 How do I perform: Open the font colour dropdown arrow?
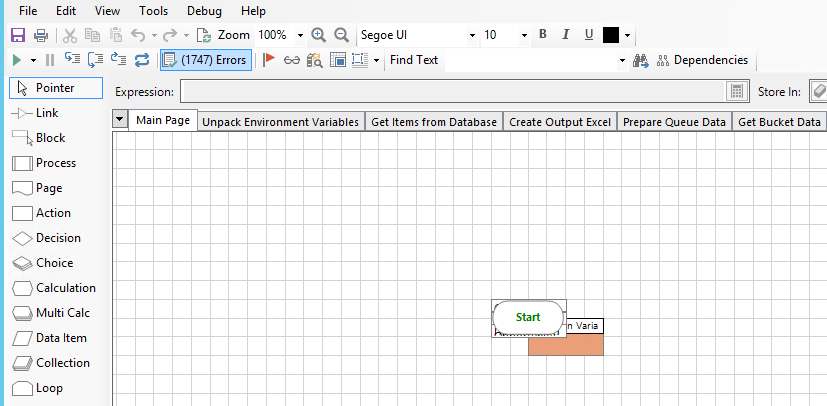point(627,35)
